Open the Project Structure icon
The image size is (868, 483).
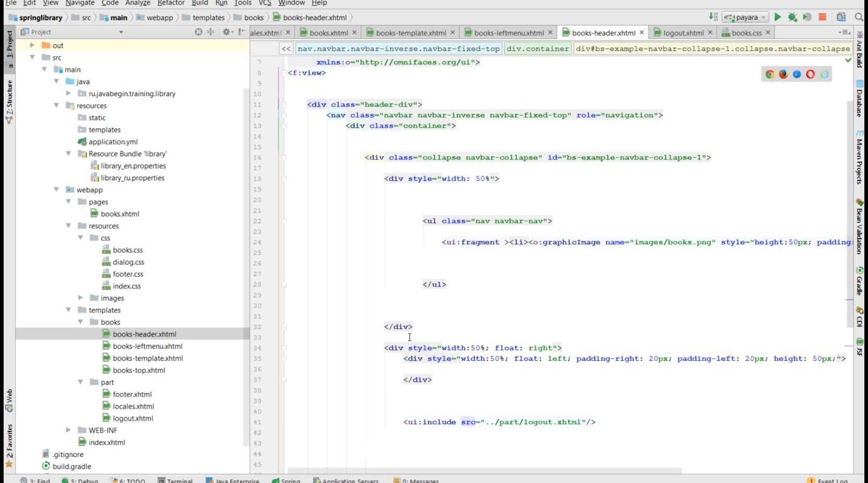point(841,17)
